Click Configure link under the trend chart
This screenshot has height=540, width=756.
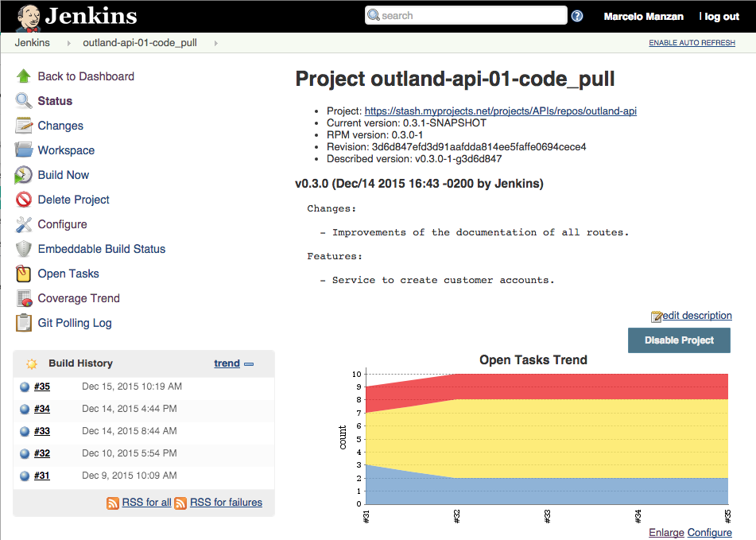(709, 532)
